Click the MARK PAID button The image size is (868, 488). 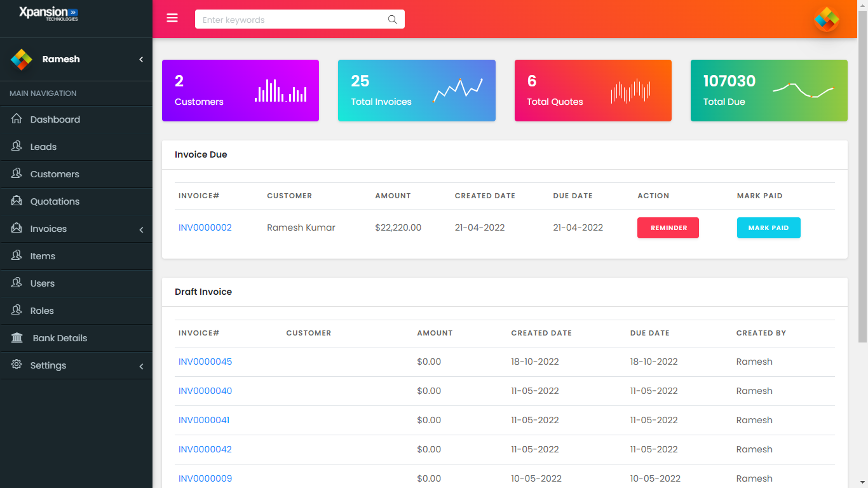[768, 227]
